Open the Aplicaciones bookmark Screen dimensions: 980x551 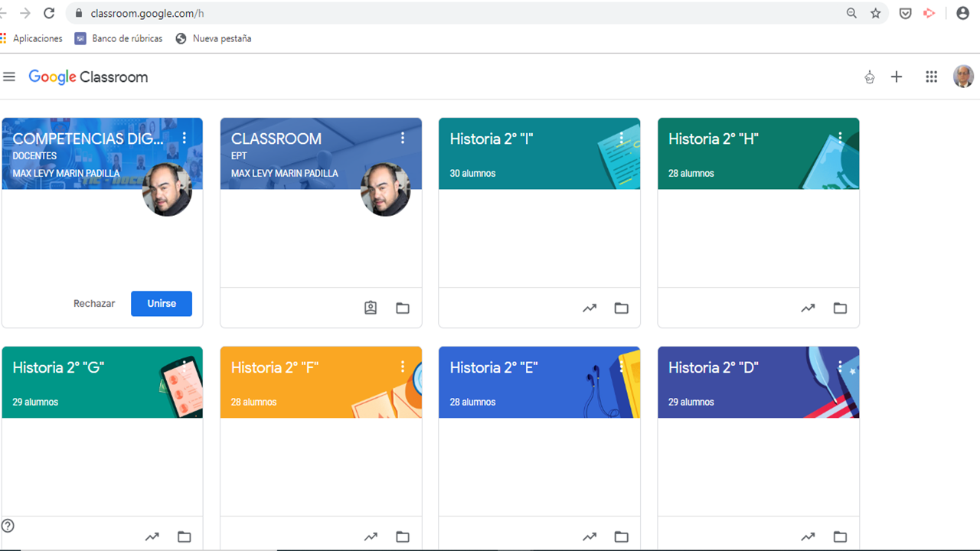pos(32,38)
